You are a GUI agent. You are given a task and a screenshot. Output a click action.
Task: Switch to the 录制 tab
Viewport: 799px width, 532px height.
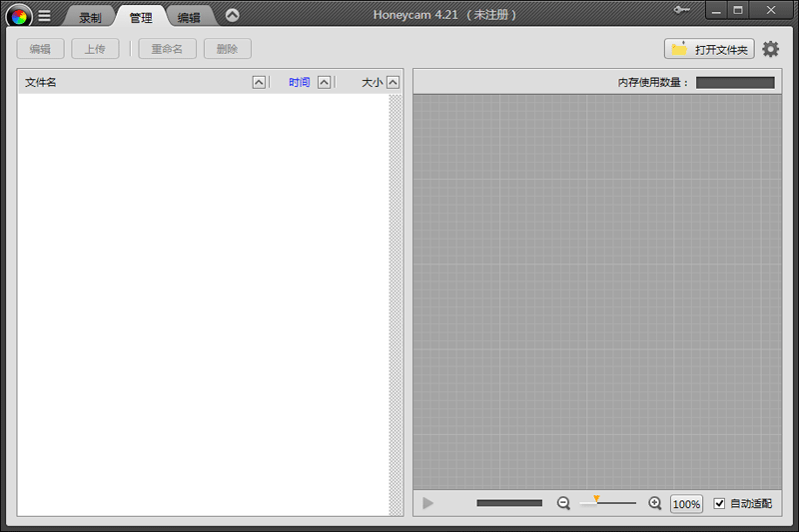click(x=91, y=17)
